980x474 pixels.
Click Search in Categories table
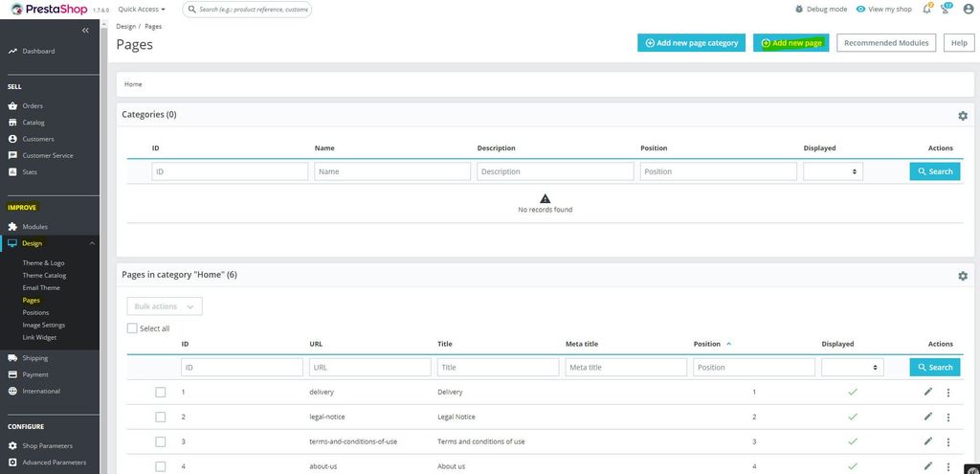click(935, 171)
